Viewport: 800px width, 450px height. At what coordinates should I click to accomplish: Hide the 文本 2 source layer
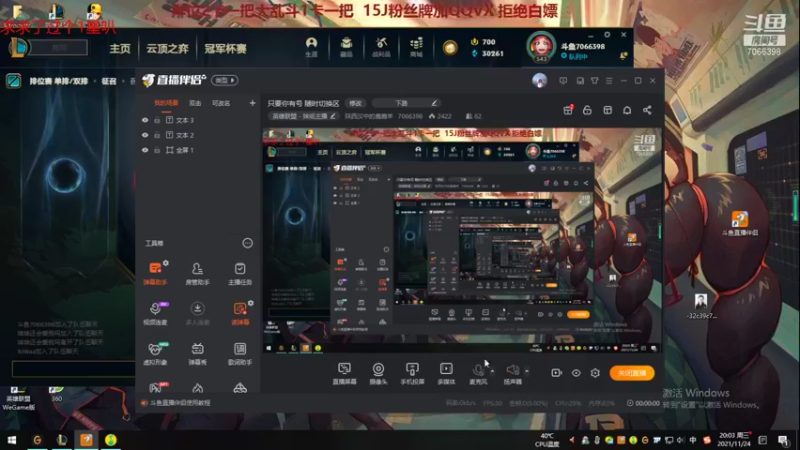(x=145, y=135)
